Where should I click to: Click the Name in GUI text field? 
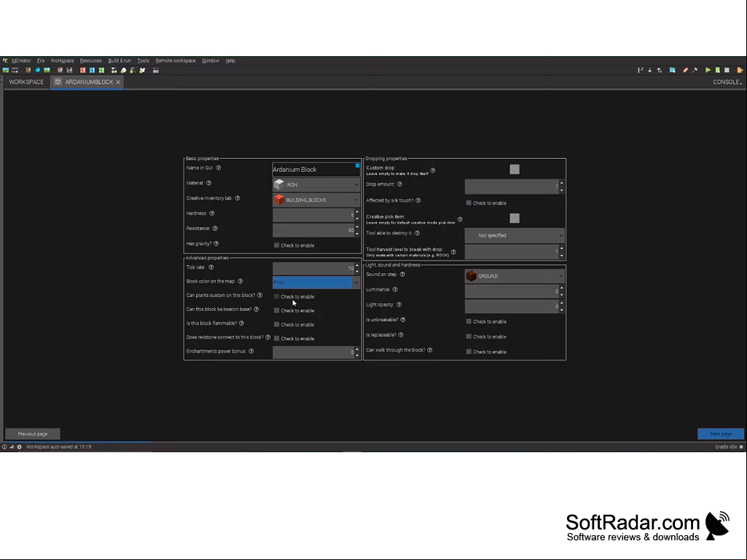tap(316, 170)
